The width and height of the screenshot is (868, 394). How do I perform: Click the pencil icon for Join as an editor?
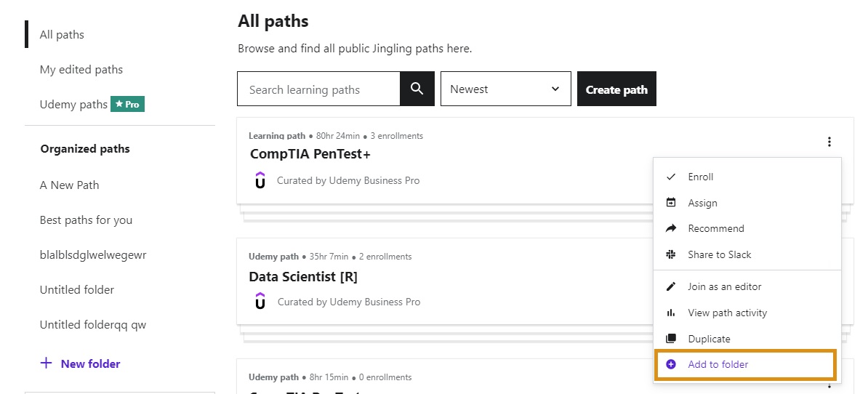tap(671, 286)
